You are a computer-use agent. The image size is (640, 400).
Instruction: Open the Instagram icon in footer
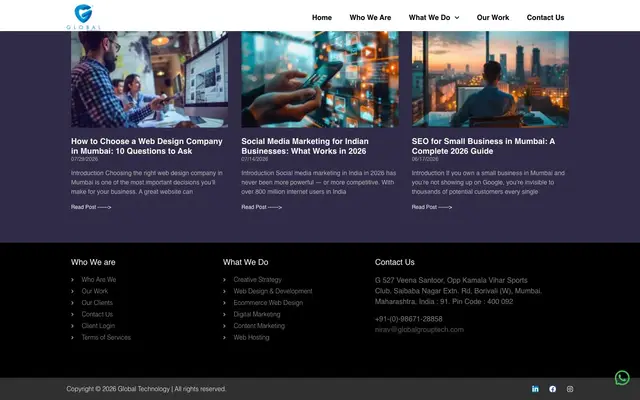(x=570, y=389)
